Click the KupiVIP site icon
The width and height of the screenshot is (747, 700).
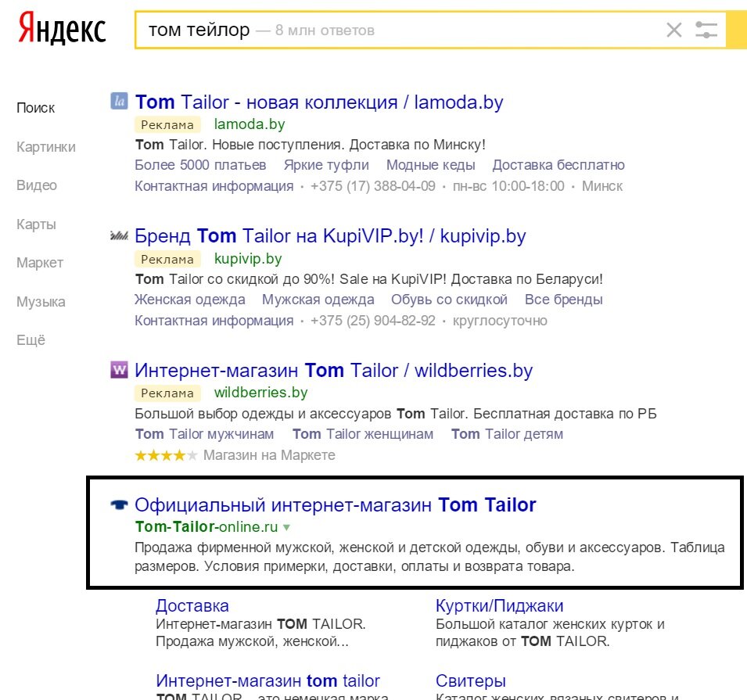click(x=118, y=234)
